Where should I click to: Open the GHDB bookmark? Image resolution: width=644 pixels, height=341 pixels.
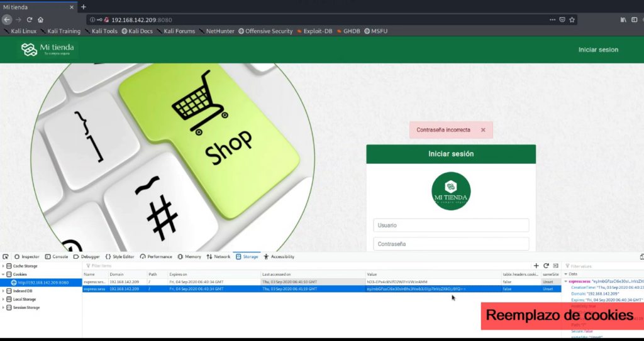point(348,31)
